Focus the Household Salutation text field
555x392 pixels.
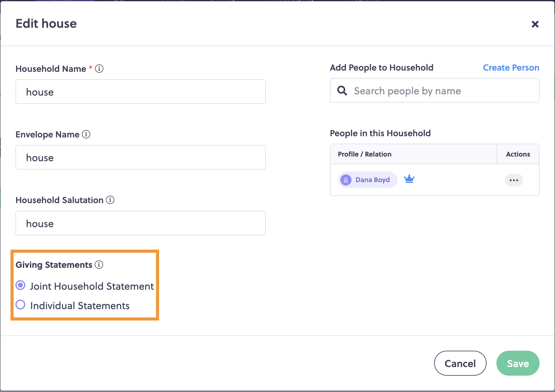click(141, 223)
